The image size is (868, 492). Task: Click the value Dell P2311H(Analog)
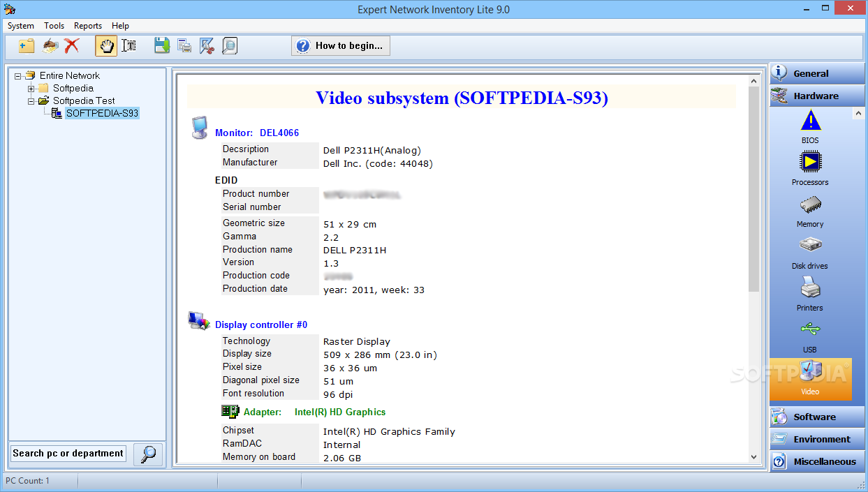click(372, 150)
